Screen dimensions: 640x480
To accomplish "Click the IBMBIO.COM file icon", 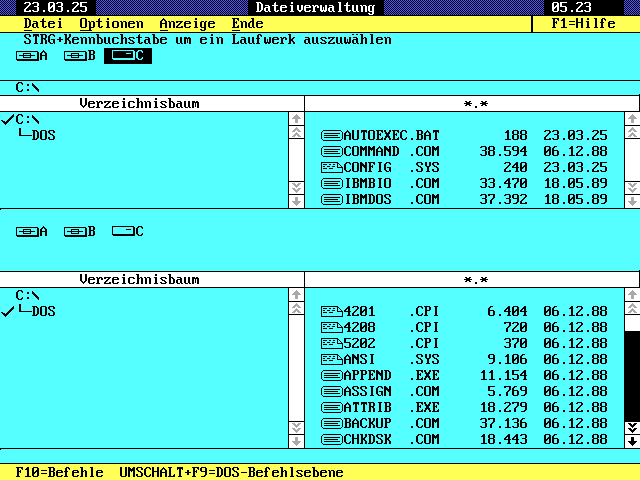I will pos(331,183).
